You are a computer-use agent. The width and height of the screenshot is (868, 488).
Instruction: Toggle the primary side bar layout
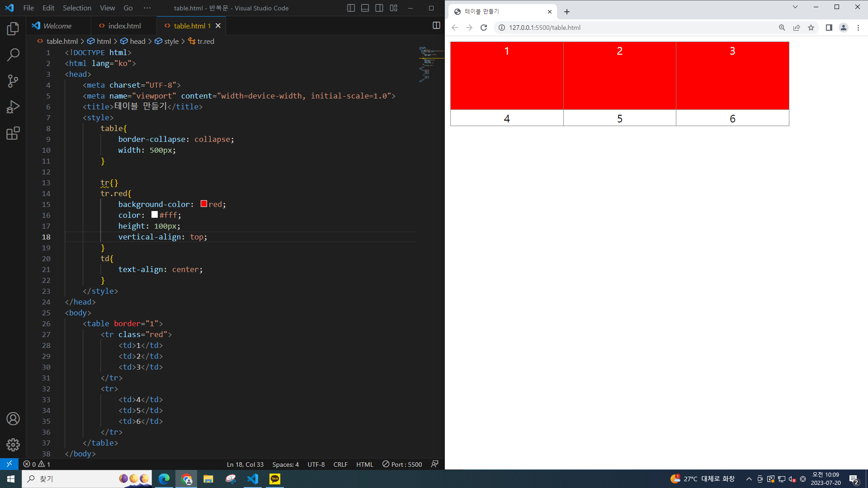(x=351, y=8)
